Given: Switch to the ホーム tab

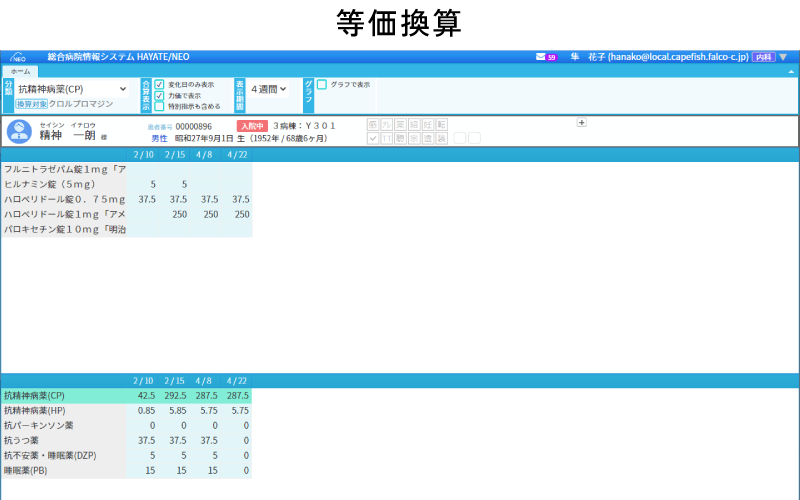Looking at the screenshot, I should coord(20,72).
